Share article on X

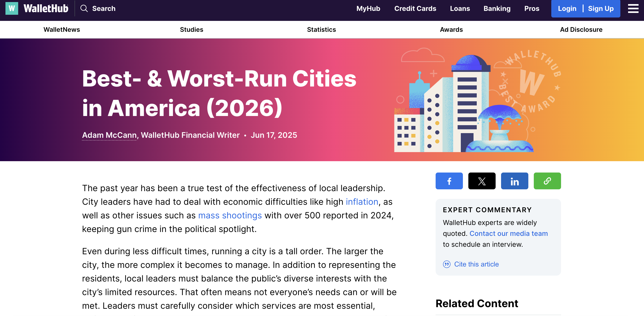point(482,181)
